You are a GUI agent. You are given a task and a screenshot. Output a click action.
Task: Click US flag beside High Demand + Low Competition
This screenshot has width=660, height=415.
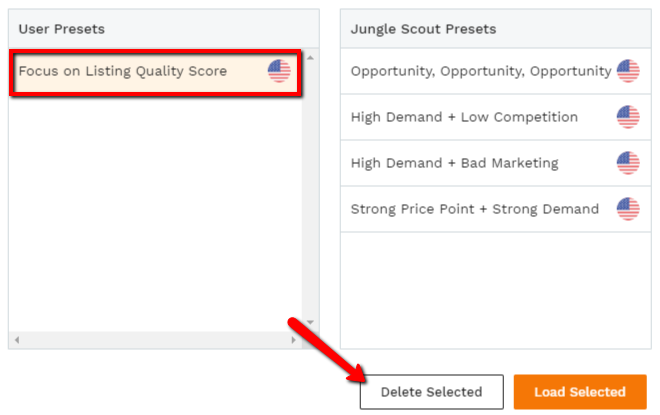(628, 117)
